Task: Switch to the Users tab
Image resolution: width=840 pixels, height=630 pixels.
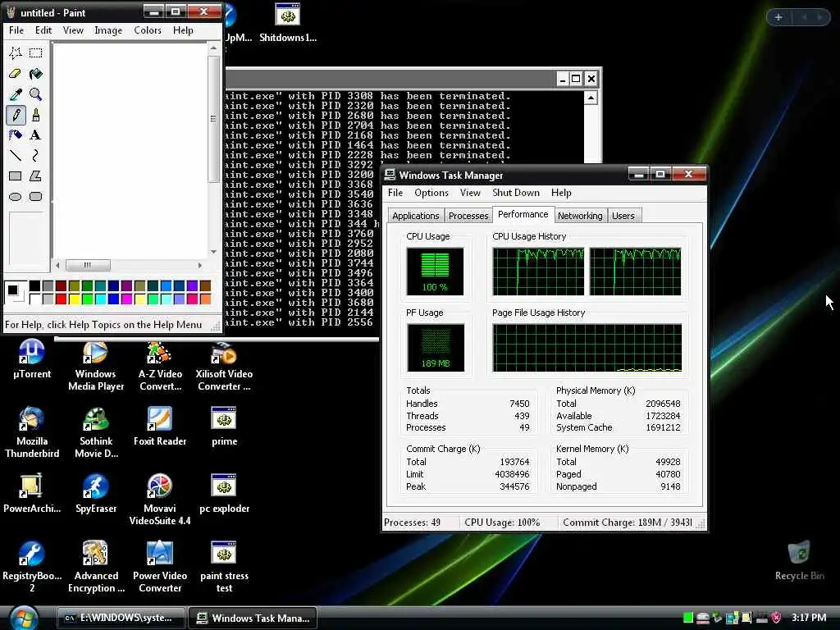Action: point(623,216)
